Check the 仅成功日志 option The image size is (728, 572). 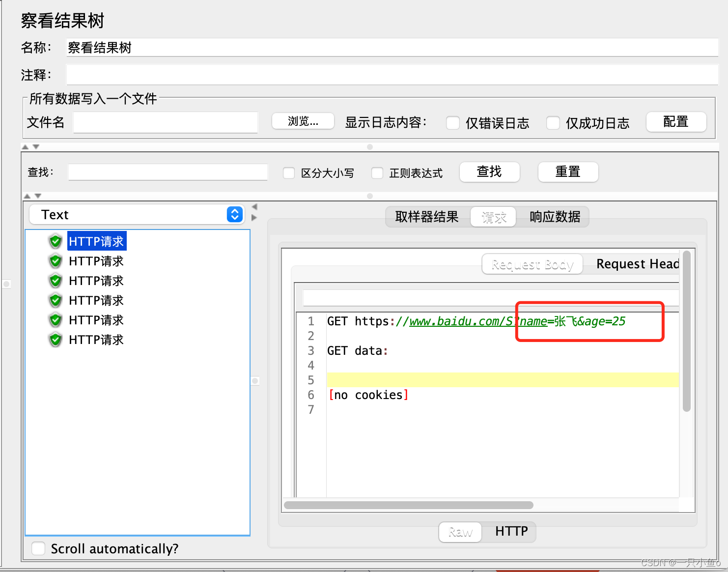pos(553,123)
